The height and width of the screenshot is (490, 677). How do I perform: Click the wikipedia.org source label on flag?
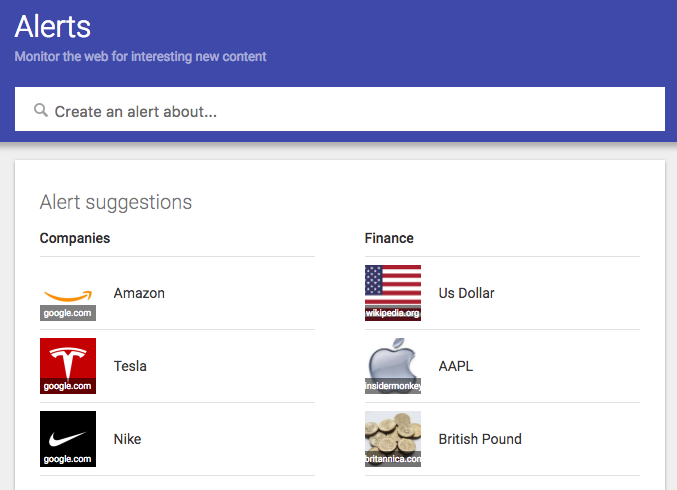393,313
